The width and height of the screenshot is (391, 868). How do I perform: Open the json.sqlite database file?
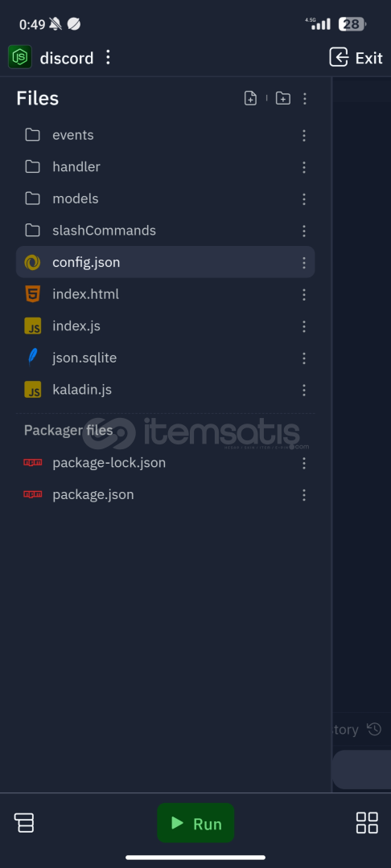166,358
